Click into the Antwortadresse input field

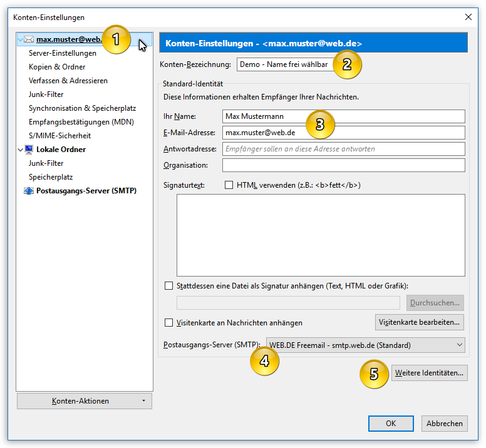344,149
